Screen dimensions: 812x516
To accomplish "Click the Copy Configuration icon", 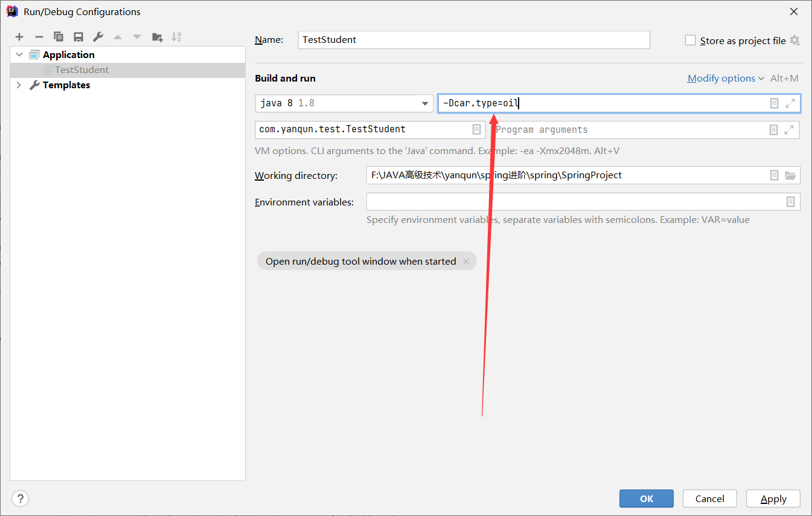I will pyautogui.click(x=59, y=37).
